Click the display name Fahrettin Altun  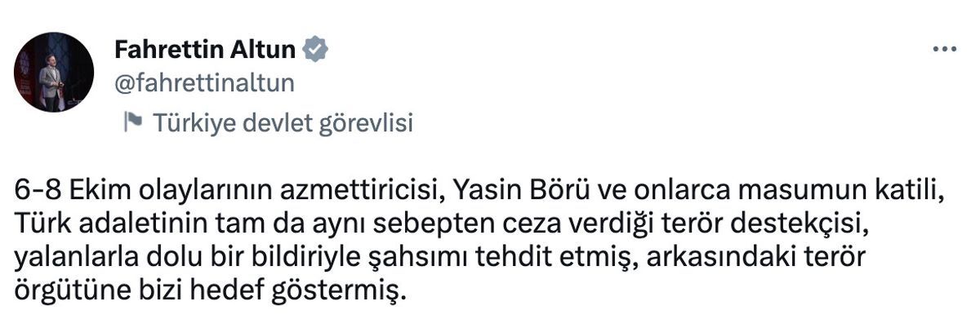coord(206,51)
